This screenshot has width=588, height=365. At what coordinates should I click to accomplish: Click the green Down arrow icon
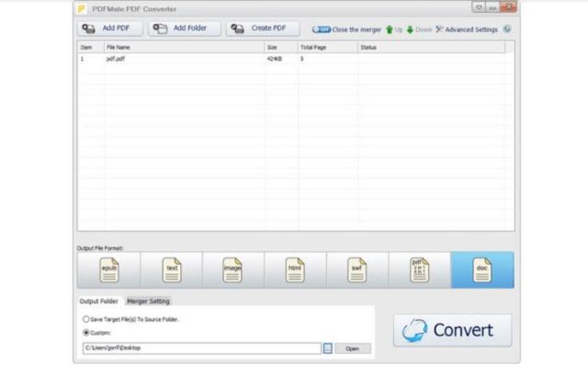point(410,29)
